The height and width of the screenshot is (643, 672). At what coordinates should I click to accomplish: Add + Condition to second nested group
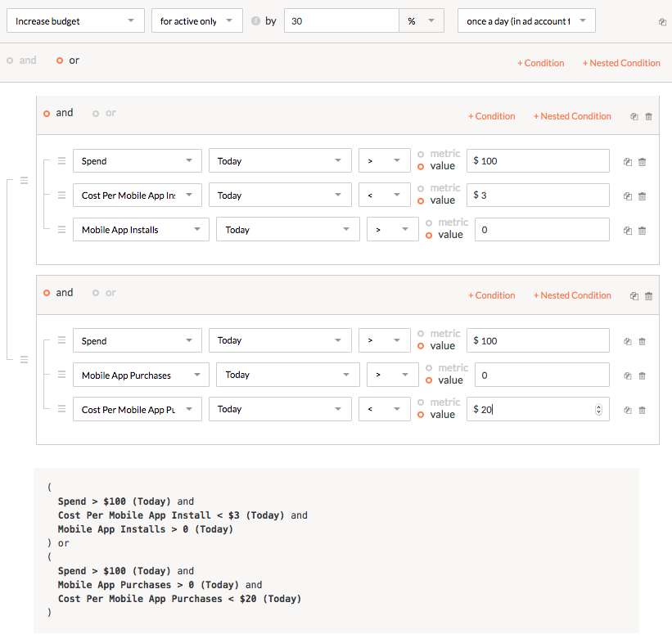492,295
